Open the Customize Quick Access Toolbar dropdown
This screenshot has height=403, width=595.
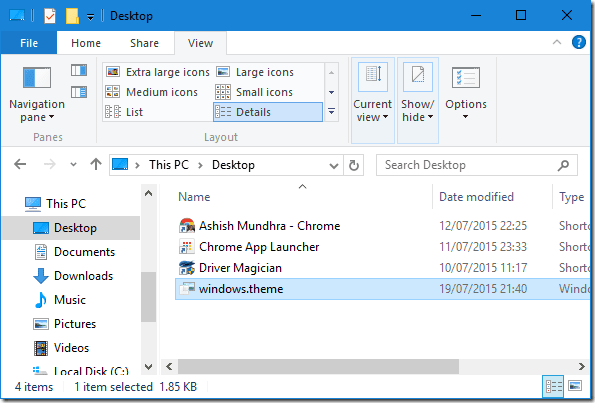coord(90,17)
